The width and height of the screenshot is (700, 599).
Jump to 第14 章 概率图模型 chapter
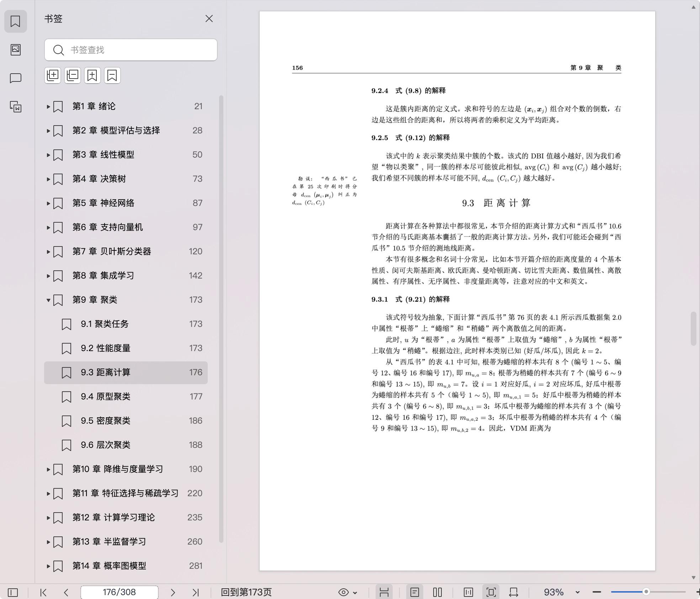tap(126, 566)
